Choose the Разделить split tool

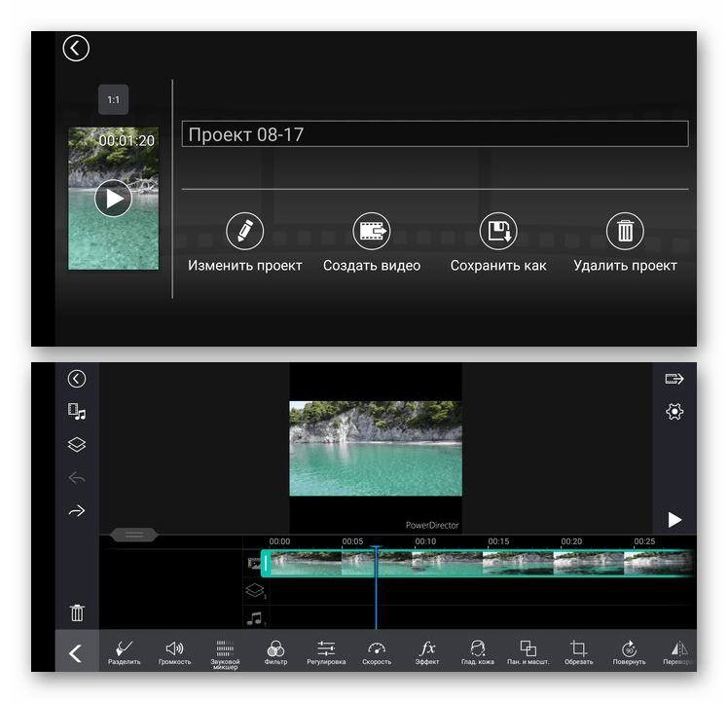(x=124, y=652)
